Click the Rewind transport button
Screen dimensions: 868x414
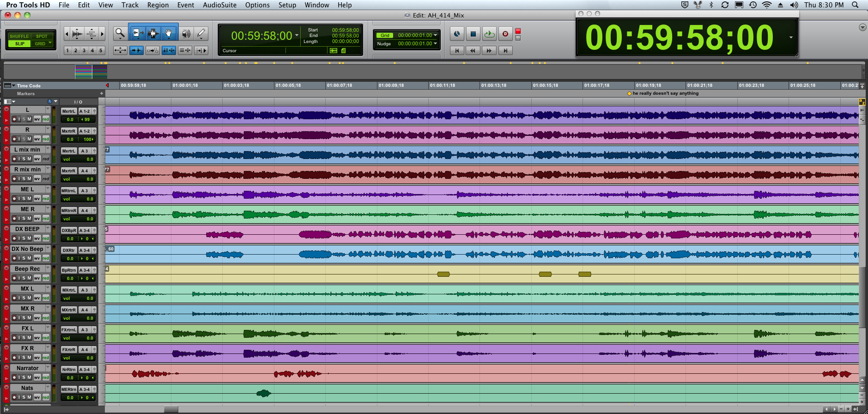pyautogui.click(x=473, y=50)
